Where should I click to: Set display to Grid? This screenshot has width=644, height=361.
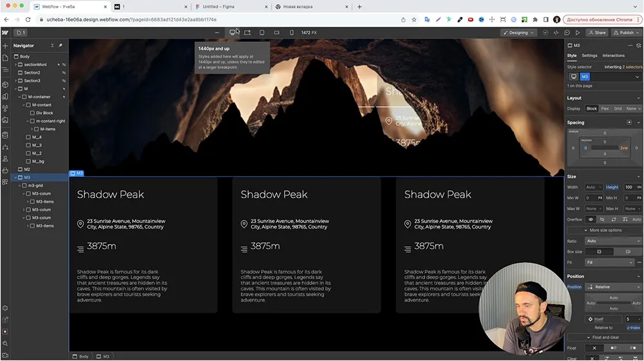point(618,109)
